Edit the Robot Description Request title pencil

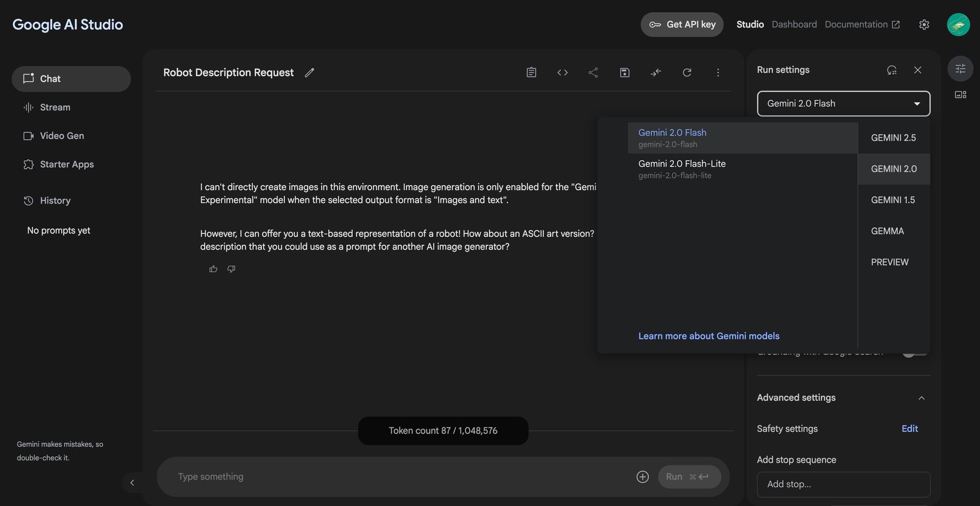tap(309, 72)
